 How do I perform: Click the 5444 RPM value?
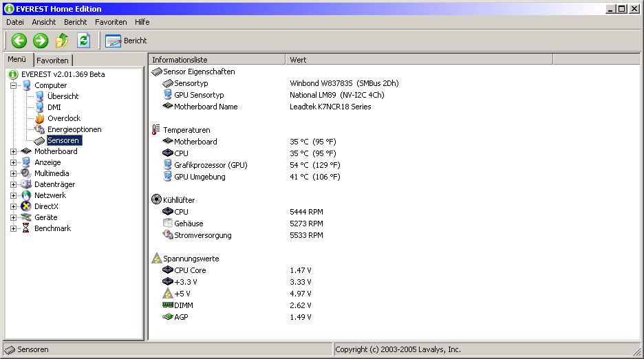306,212
